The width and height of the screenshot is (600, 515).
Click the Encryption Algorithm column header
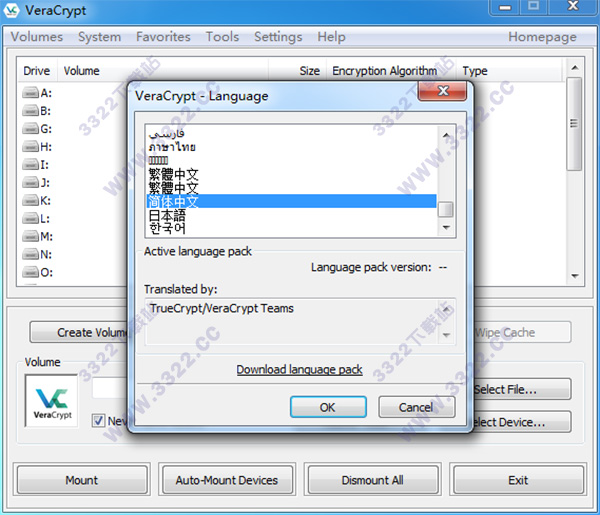click(x=391, y=71)
